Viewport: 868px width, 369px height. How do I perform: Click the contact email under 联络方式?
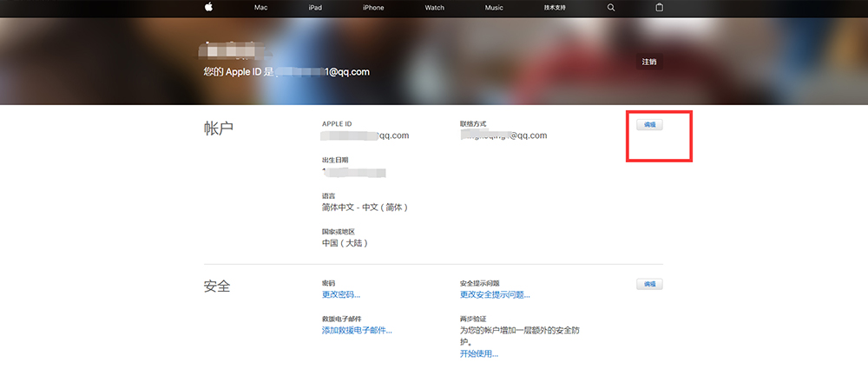click(x=503, y=136)
